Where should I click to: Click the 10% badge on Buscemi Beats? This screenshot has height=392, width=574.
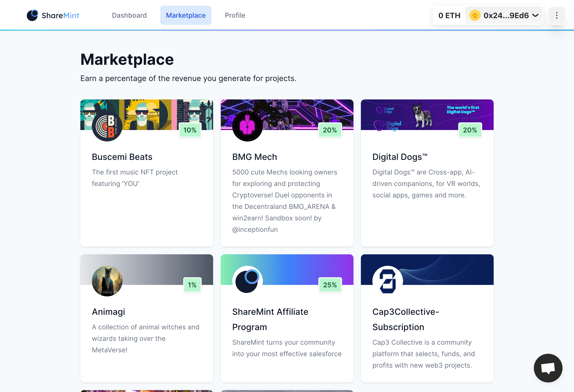190,130
